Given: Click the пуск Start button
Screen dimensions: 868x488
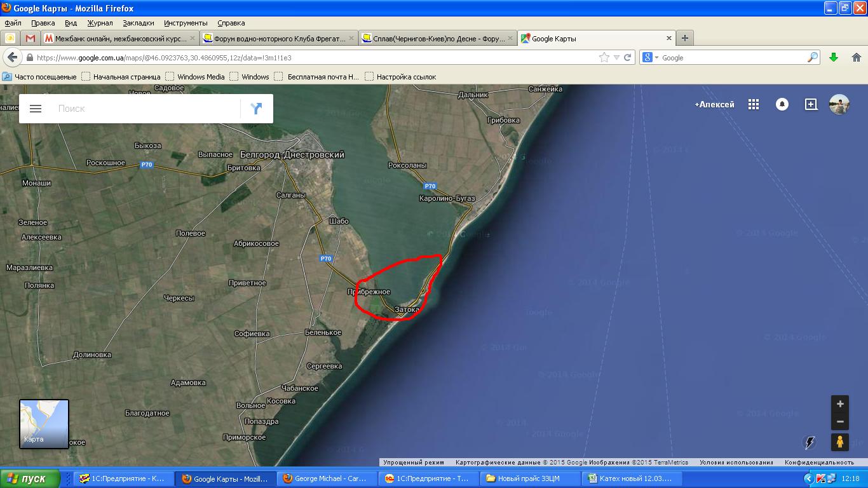Looking at the screenshot, I should 30,478.
